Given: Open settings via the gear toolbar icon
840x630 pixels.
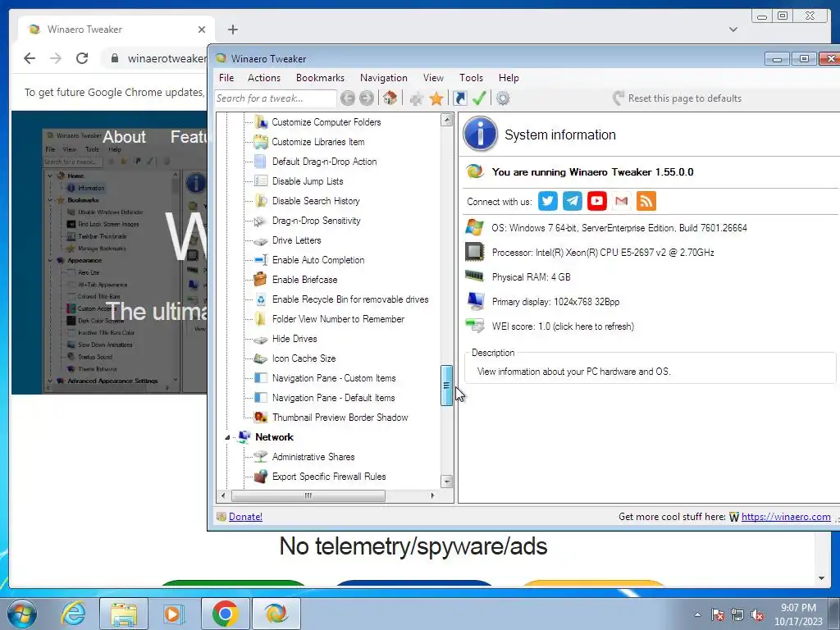Looking at the screenshot, I should pos(503,98).
